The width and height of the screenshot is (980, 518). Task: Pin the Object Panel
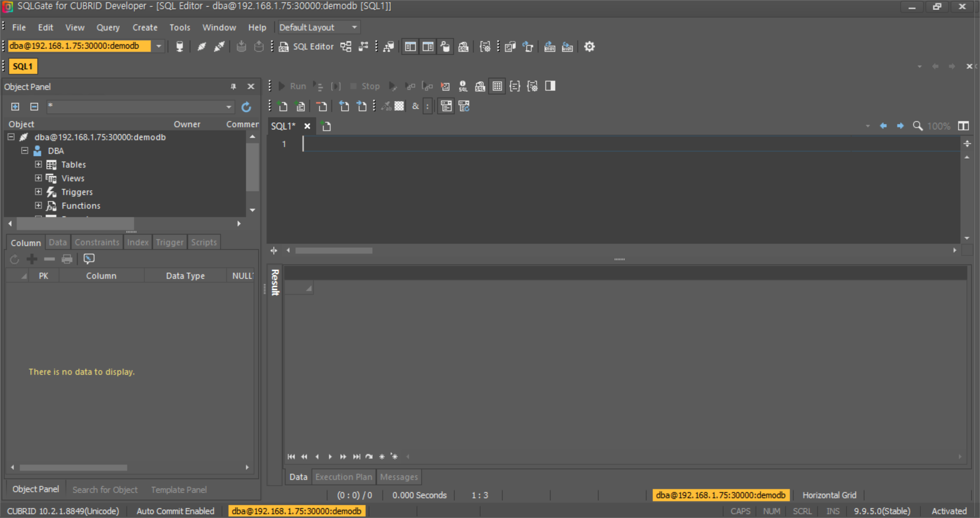233,87
